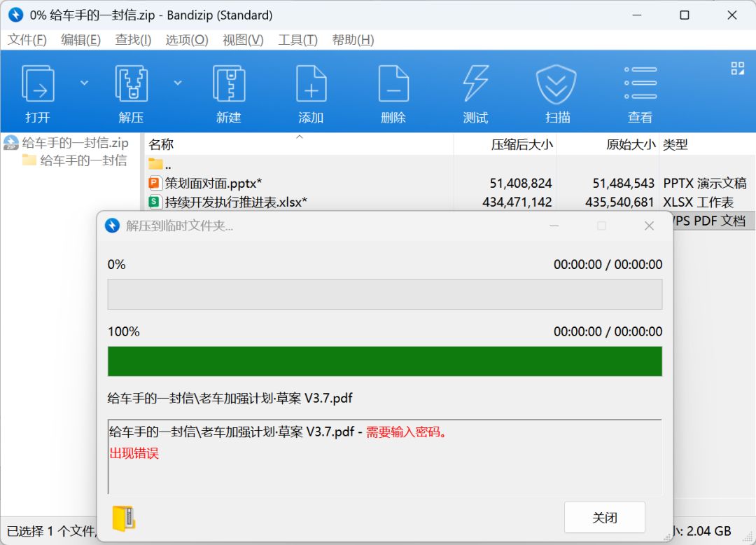Click the 新建 (New) archive icon
The width and height of the screenshot is (756, 545).
click(228, 83)
